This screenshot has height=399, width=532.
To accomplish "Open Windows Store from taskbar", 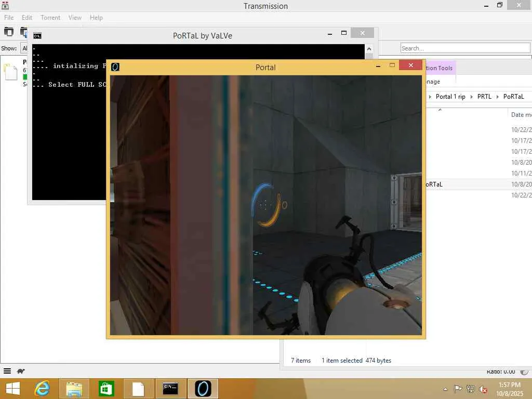I will pos(106,389).
